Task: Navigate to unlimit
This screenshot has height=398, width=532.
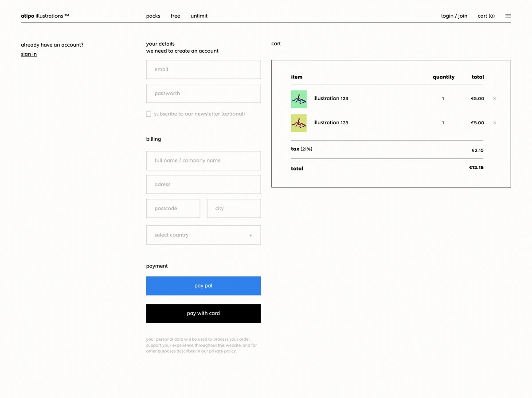Action: coord(199,16)
